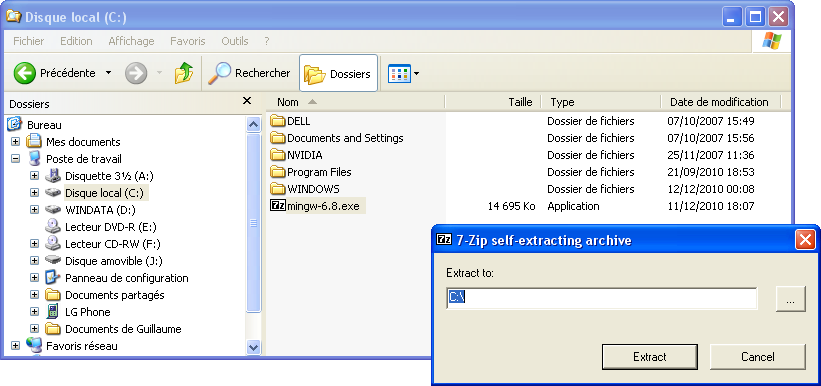
Task: Select the LG Phone device icon
Action: tap(52, 311)
